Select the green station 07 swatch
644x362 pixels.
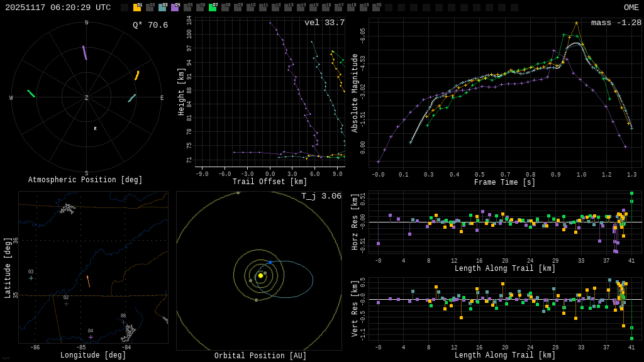click(x=213, y=8)
